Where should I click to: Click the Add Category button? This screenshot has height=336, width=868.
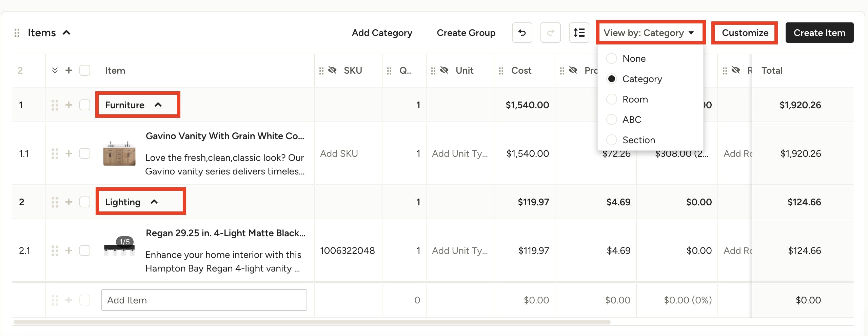382,33
